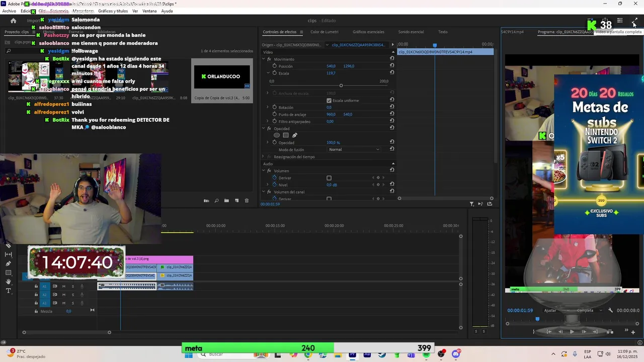Click the Program Monitor playhead marker
This screenshot has height=362, width=644.
click(537, 319)
